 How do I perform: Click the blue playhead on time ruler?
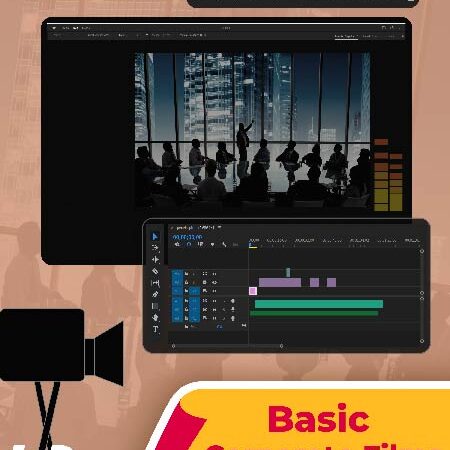(x=250, y=245)
